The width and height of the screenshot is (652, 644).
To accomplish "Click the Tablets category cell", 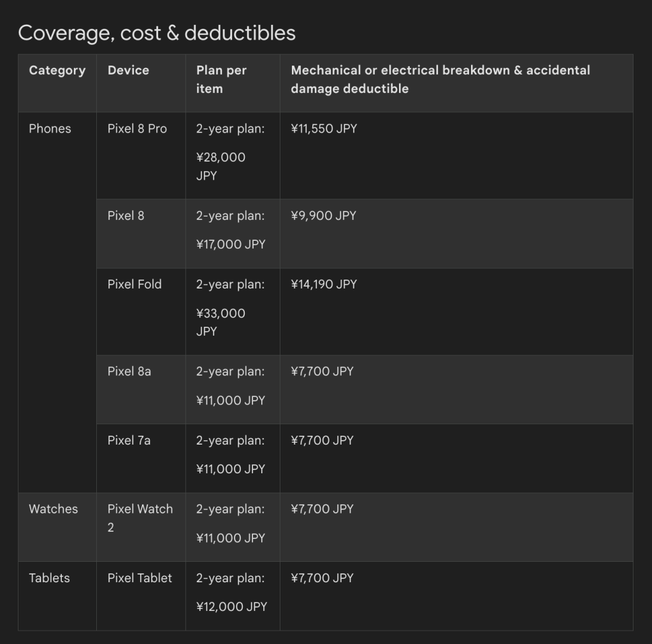I will (49, 578).
